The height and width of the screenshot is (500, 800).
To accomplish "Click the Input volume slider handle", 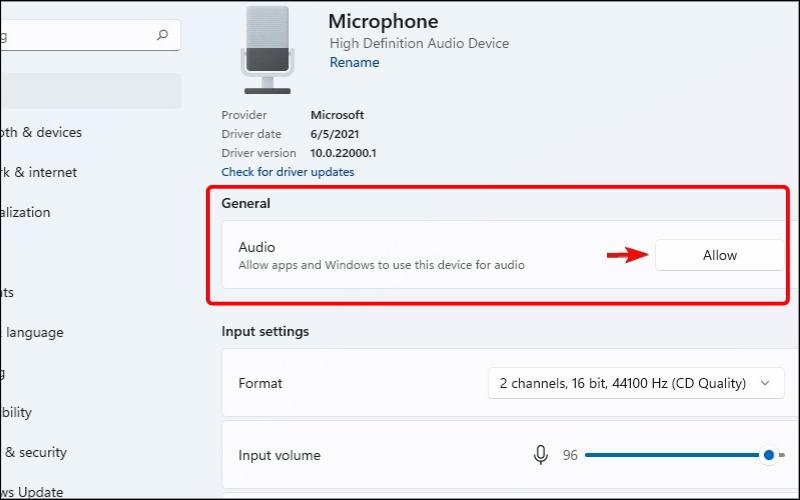I will click(768, 455).
